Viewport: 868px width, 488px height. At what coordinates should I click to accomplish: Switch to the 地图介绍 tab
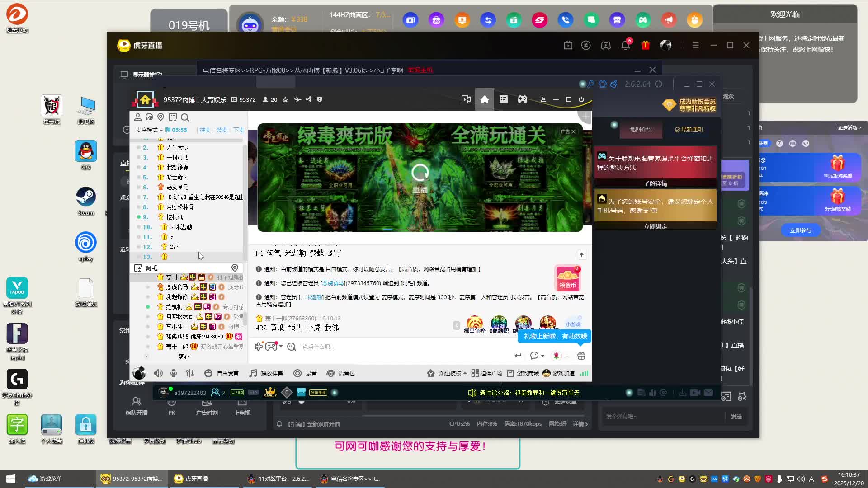pyautogui.click(x=641, y=130)
